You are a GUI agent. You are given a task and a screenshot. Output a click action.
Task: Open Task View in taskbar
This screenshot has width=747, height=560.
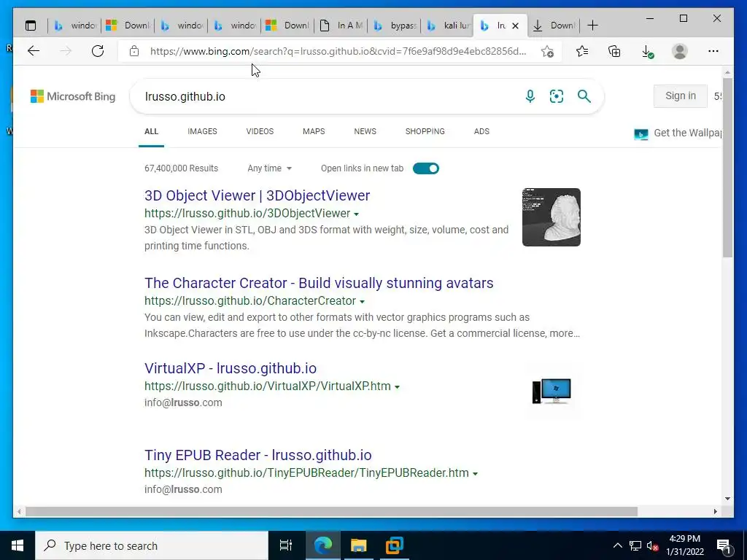point(285,545)
